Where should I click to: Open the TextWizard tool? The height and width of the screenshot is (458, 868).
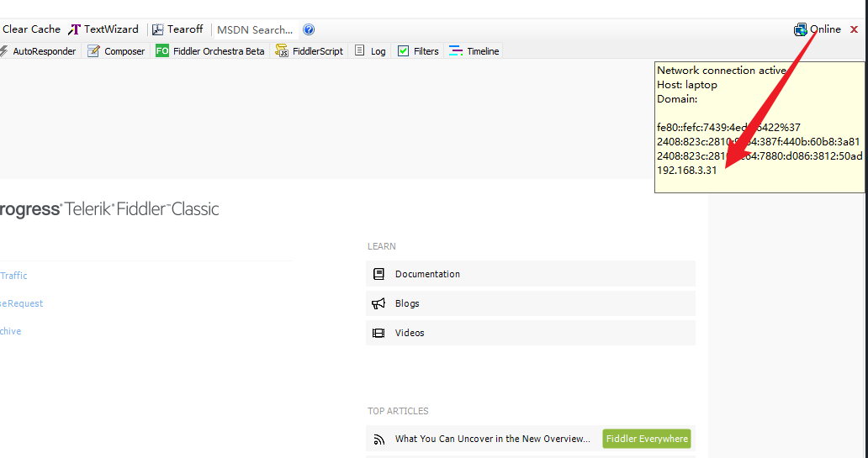(x=104, y=29)
